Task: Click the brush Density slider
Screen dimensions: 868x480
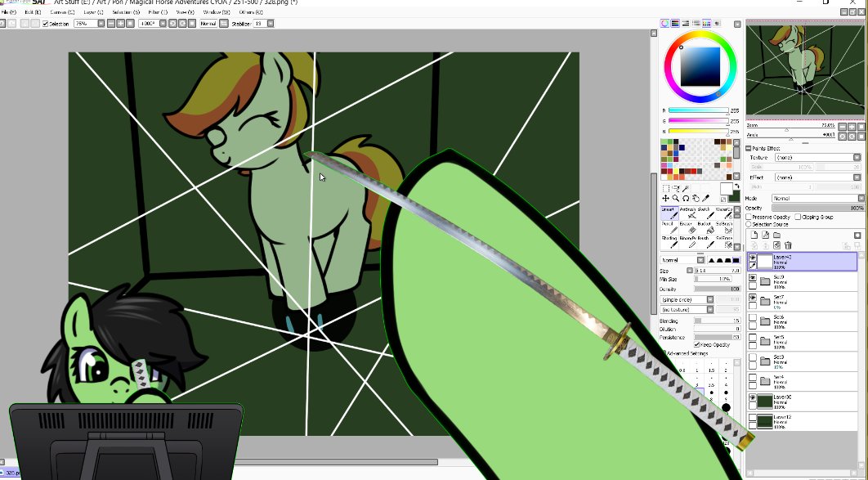Action: tap(718, 289)
